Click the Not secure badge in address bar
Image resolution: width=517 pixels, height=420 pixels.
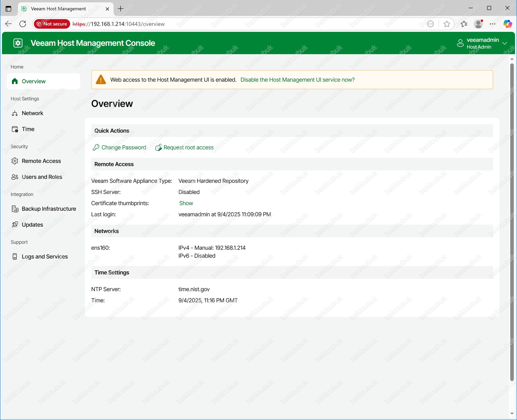(x=52, y=24)
